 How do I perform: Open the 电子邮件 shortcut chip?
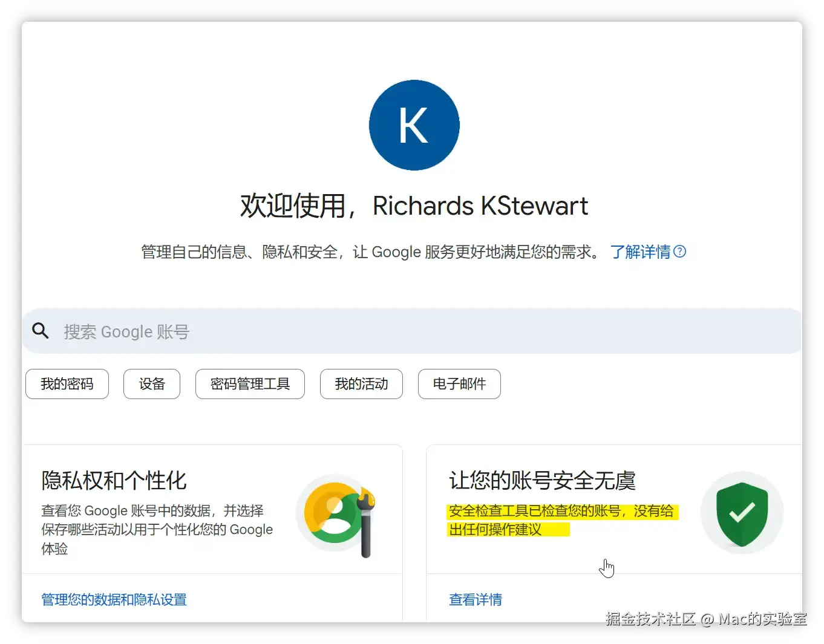pyautogui.click(x=459, y=384)
